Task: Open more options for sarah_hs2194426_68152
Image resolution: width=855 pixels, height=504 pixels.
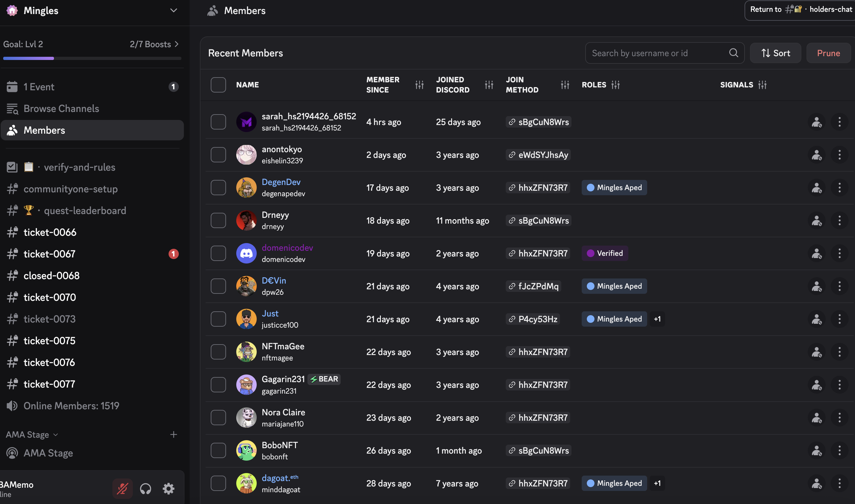Action: pos(839,122)
